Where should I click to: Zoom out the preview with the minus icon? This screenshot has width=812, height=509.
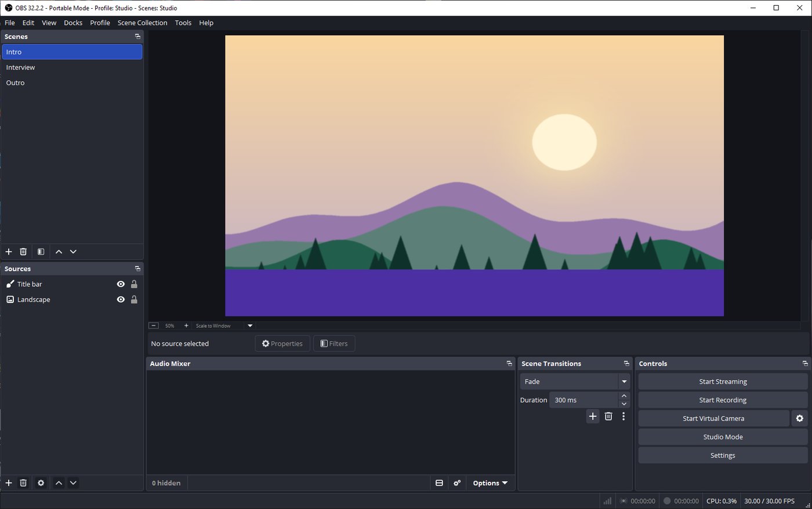coord(154,326)
